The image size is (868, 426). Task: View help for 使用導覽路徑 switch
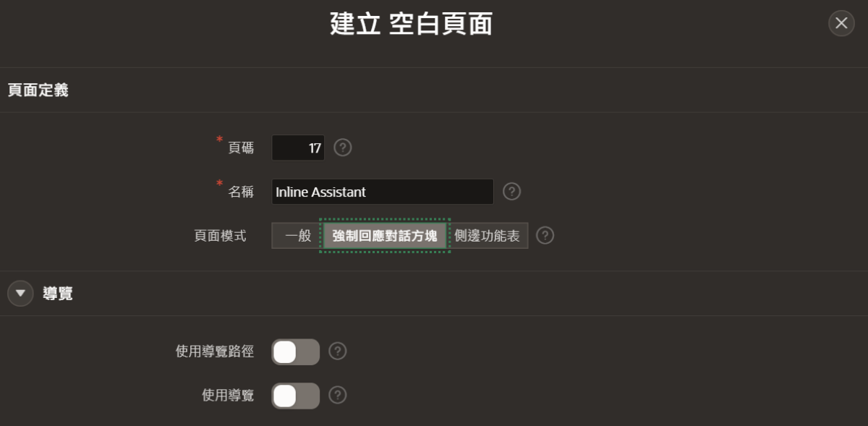click(338, 352)
